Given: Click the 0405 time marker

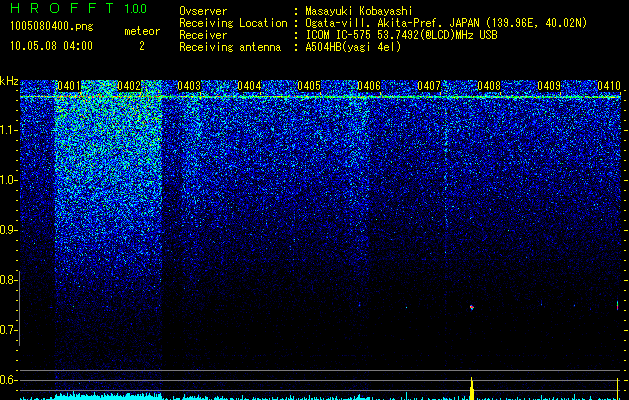Looking at the screenshot, I should point(309,86).
